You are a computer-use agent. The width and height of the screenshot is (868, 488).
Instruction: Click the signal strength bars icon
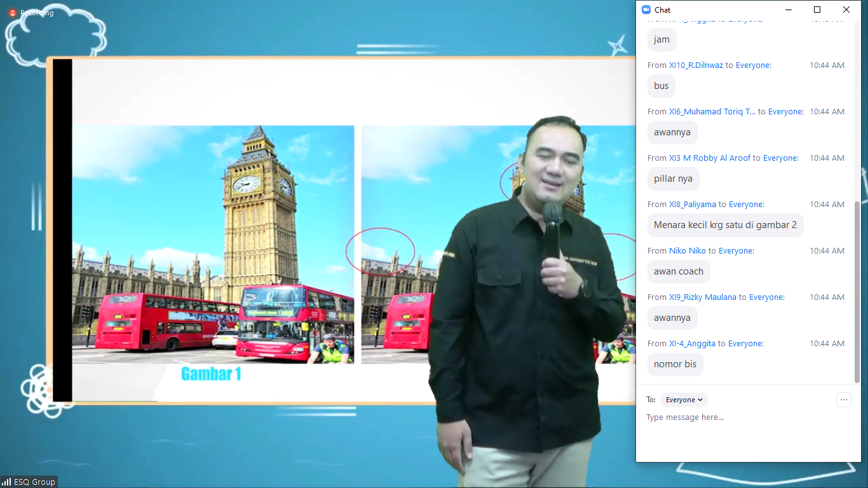coord(7,482)
